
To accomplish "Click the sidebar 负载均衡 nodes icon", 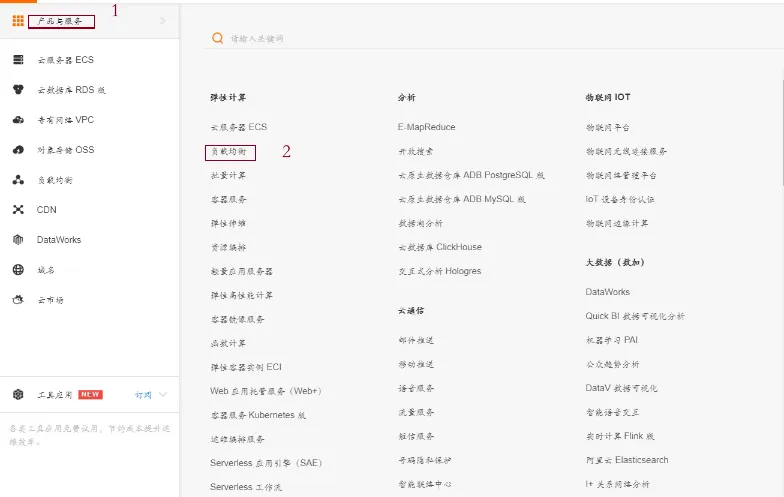I will tap(18, 180).
